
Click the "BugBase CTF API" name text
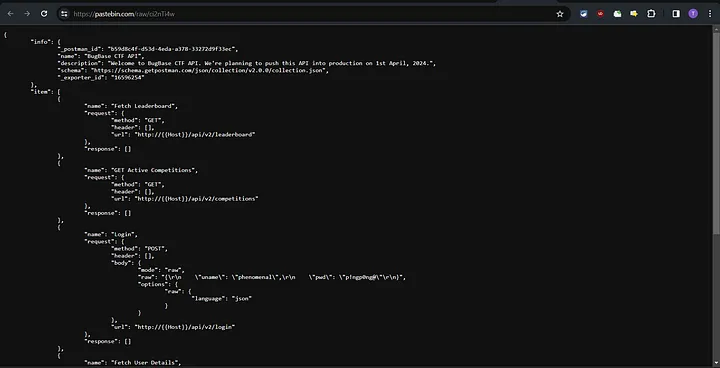pos(114,56)
